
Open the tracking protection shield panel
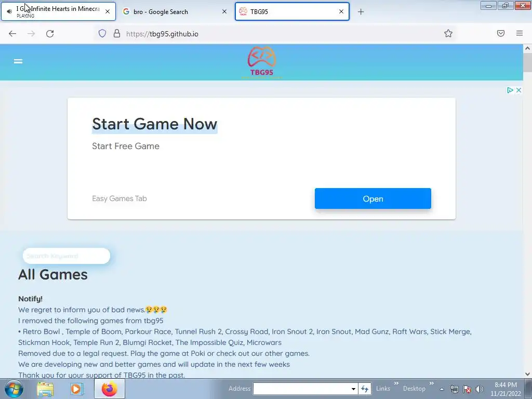pos(102,34)
